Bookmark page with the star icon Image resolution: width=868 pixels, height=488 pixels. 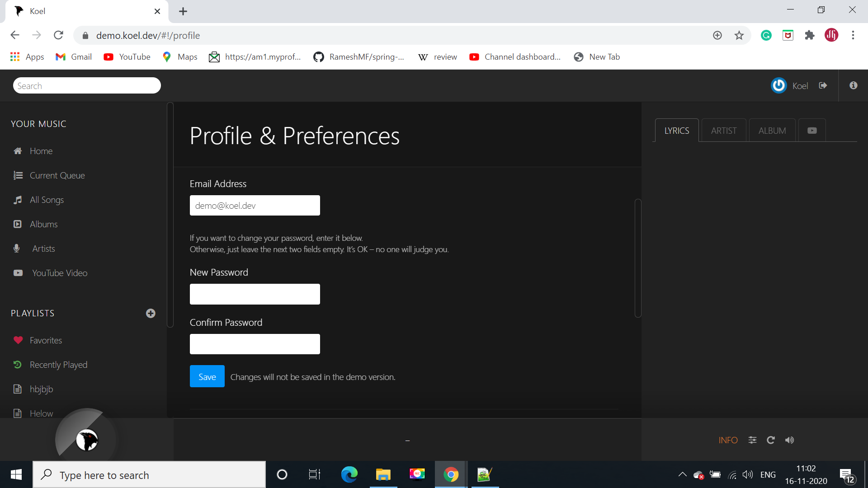tap(739, 35)
